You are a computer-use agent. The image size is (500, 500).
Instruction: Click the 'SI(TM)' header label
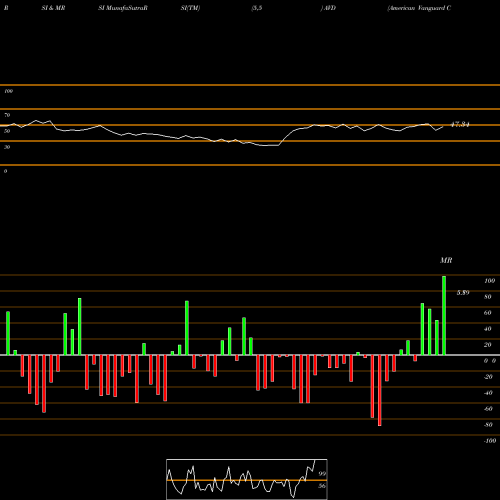coord(190,8)
